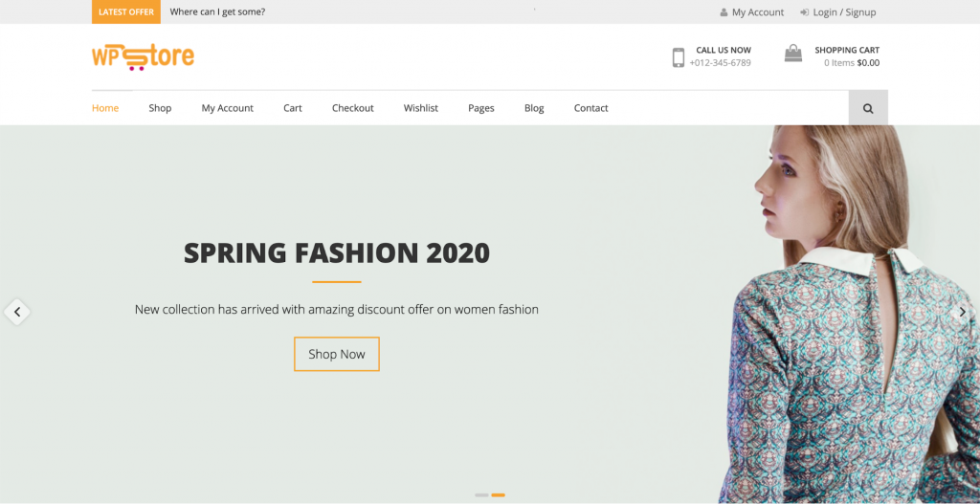This screenshot has height=504, width=980.
Task: Click the woman fashion banner image
Action: 849,314
